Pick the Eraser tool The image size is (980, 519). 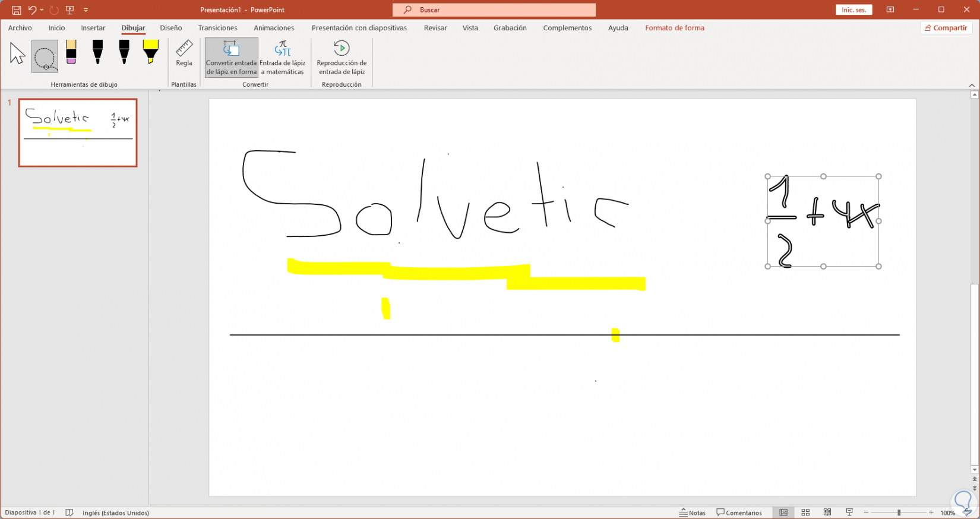click(71, 52)
